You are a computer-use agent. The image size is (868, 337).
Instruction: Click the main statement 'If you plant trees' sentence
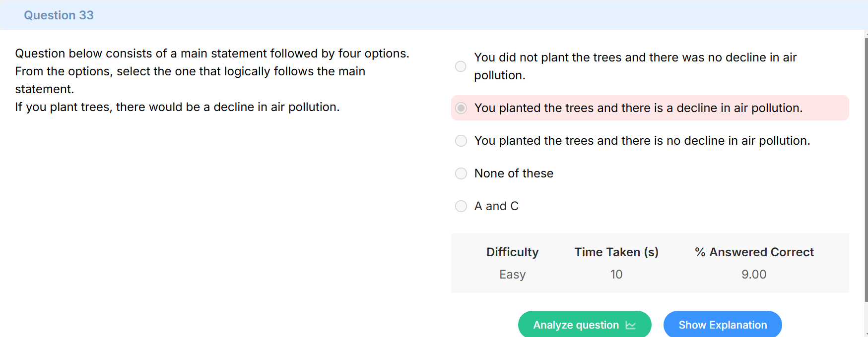[177, 107]
